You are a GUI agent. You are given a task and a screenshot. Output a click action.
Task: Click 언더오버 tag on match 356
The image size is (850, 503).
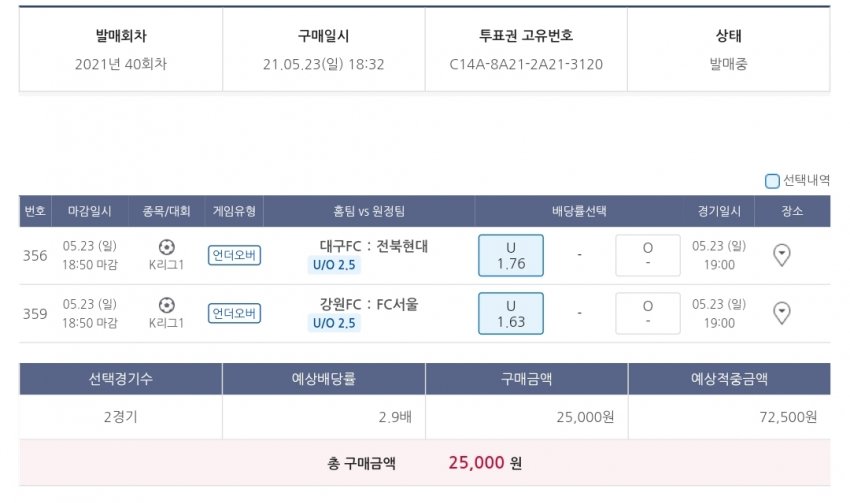(x=235, y=256)
